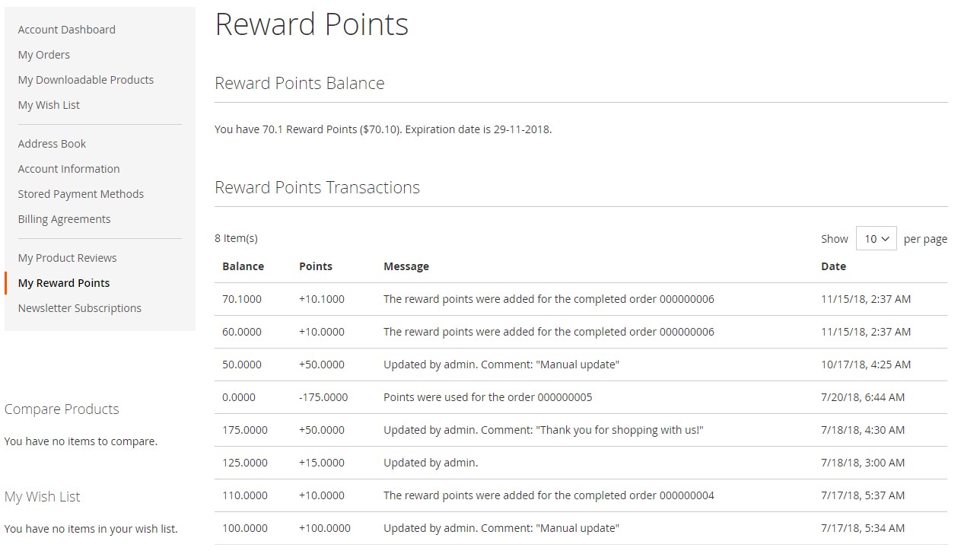Click the Reward Points Transactions heading
This screenshot has height=554, width=980.
[x=317, y=187]
